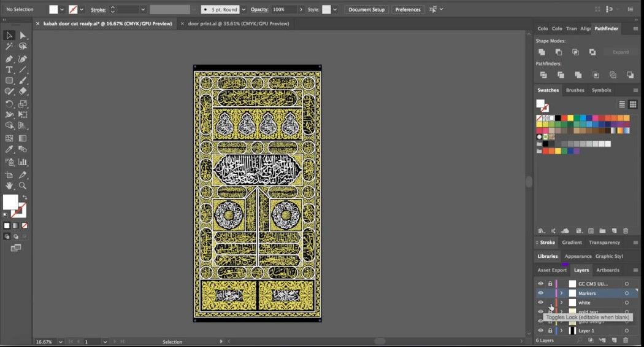
Task: Expand the white layer contents
Action: pos(561,303)
